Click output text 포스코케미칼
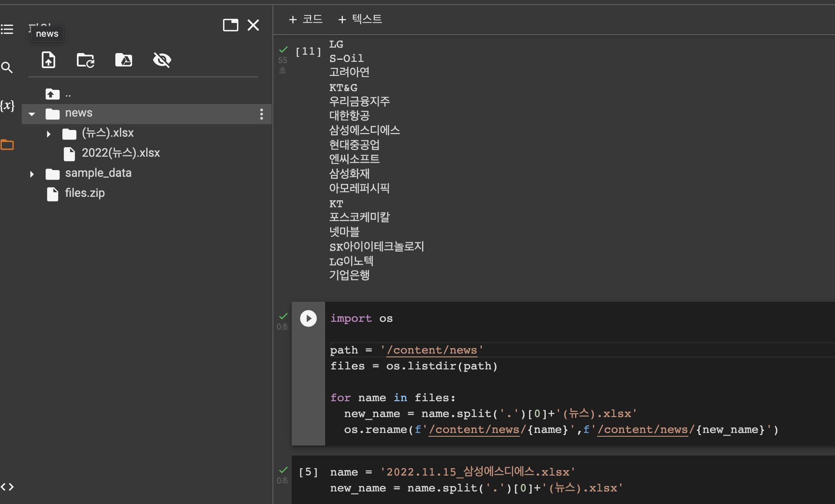The image size is (835, 504). [359, 217]
